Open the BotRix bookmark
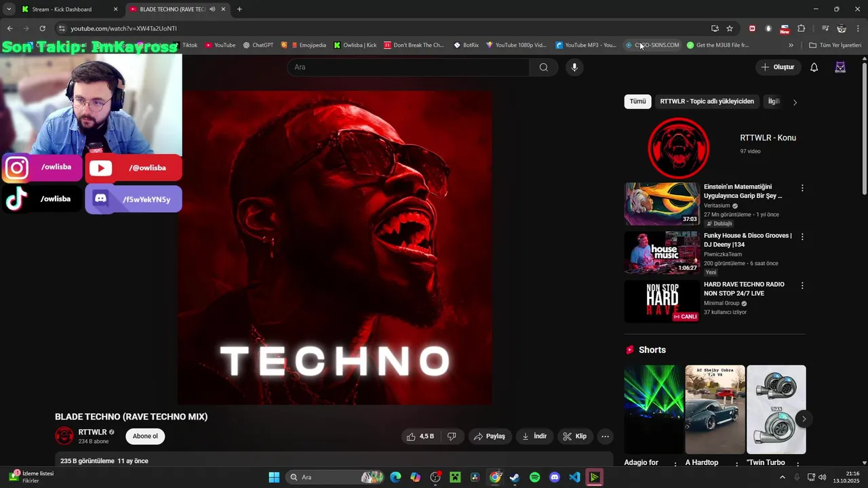868x488 pixels. [466, 45]
